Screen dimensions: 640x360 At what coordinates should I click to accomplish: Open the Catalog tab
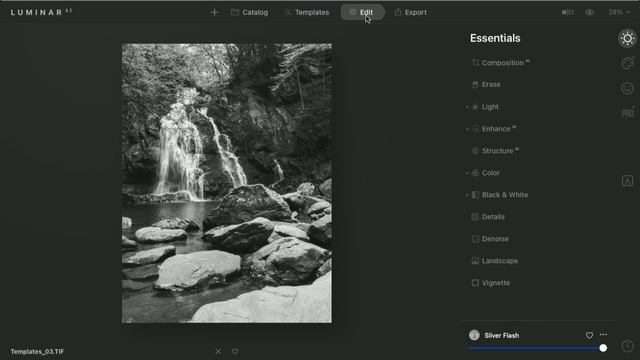pos(249,12)
